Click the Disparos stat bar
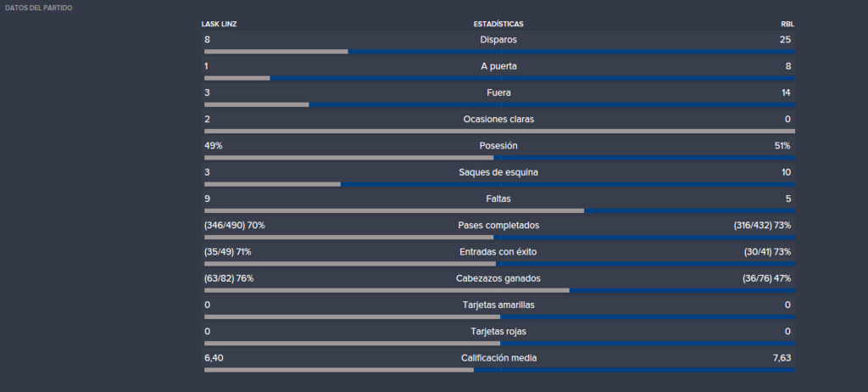Screen dimensions: 868x392 tap(499, 52)
